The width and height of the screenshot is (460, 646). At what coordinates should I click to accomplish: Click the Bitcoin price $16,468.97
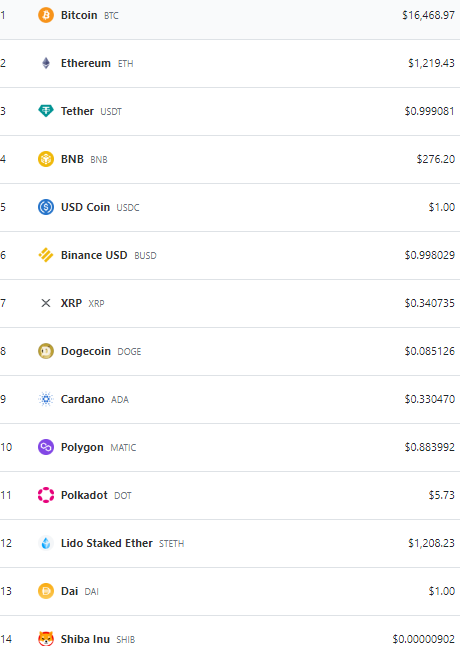coord(428,15)
